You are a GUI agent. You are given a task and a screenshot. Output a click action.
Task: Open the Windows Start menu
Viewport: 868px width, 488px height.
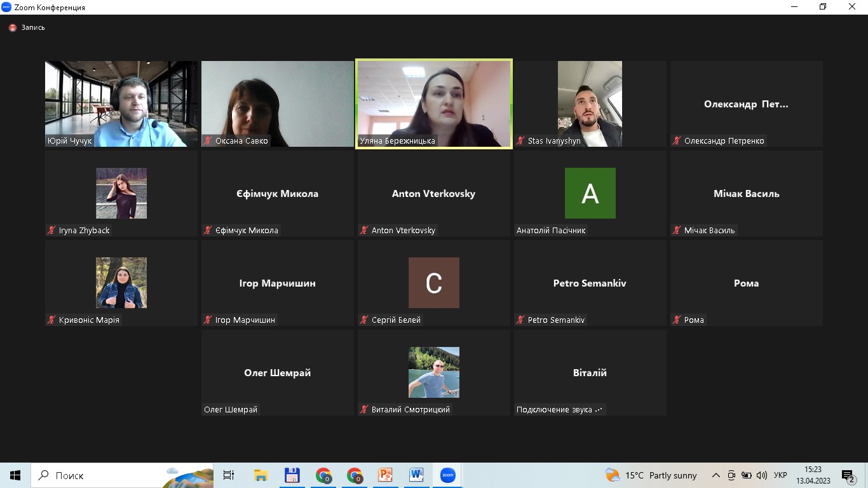coord(15,475)
